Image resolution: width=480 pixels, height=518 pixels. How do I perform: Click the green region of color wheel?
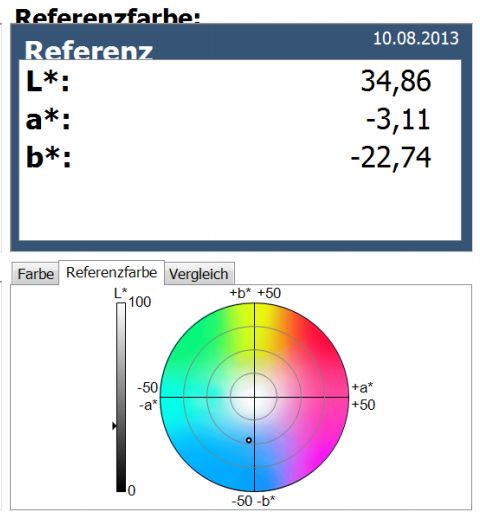(187, 353)
